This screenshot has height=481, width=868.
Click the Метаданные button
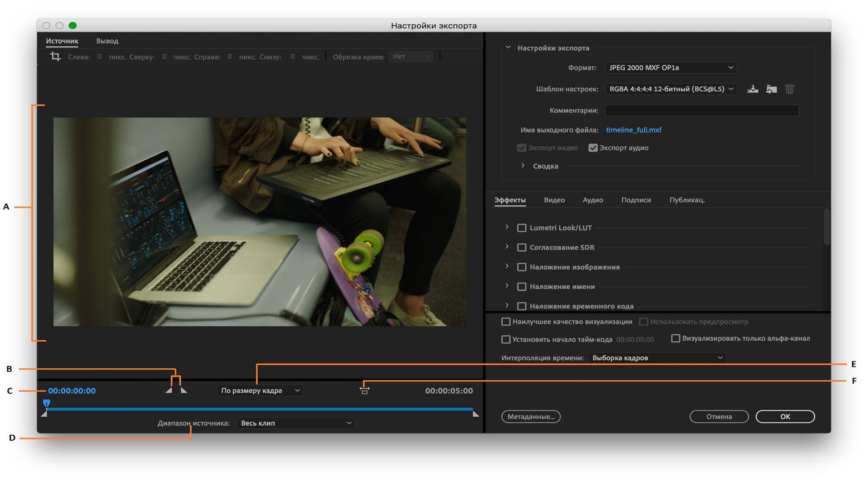tap(531, 417)
